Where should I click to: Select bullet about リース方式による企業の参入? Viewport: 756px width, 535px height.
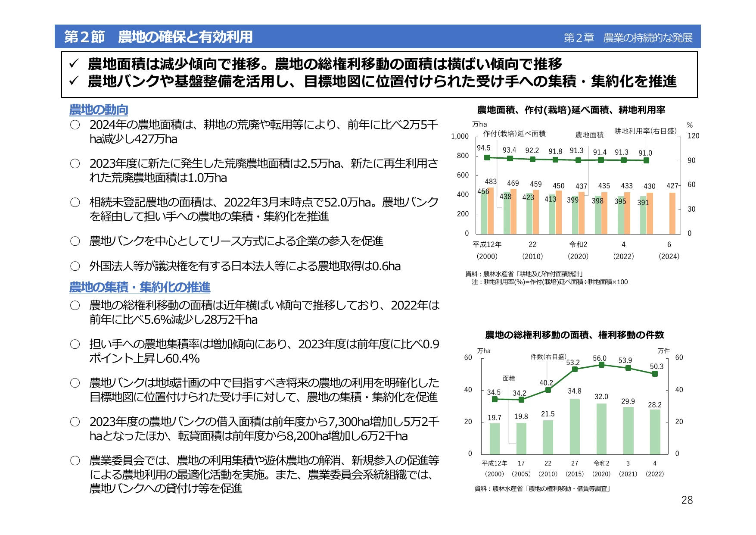click(236, 241)
